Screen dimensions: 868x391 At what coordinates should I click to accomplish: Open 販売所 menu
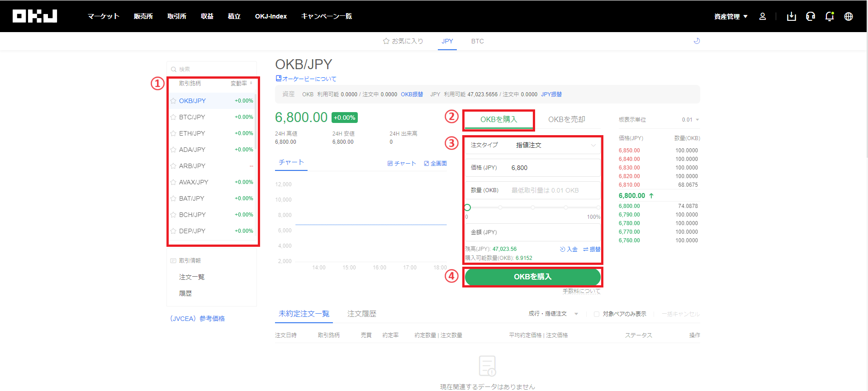click(143, 16)
